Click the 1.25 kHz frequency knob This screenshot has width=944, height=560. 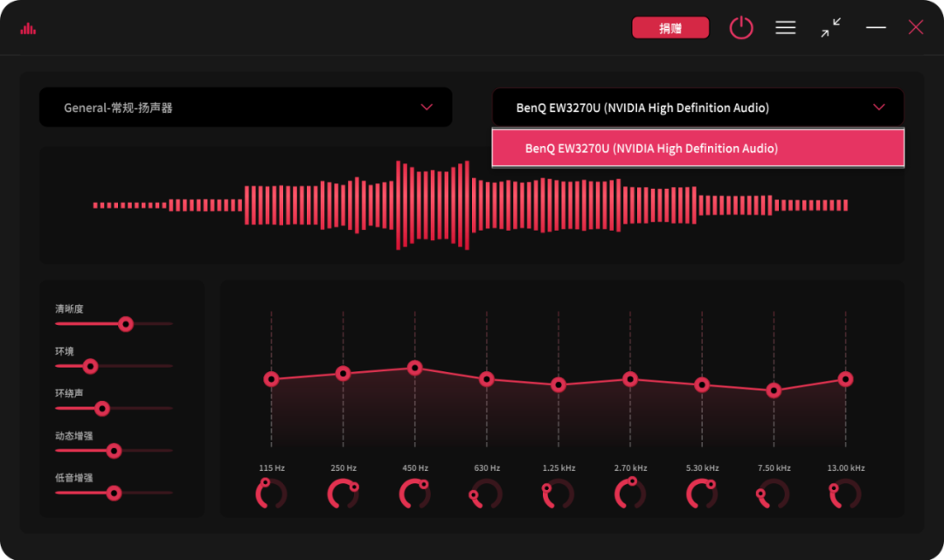559,494
